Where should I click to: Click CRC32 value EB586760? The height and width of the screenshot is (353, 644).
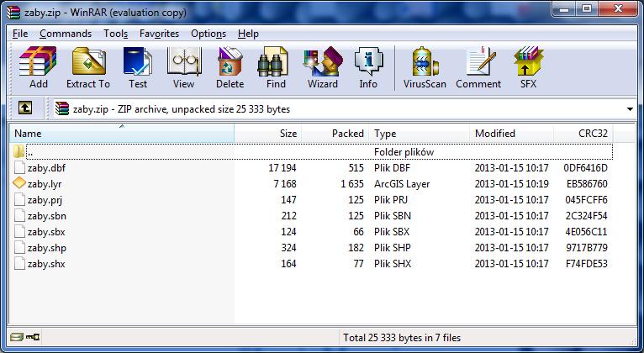tap(587, 184)
